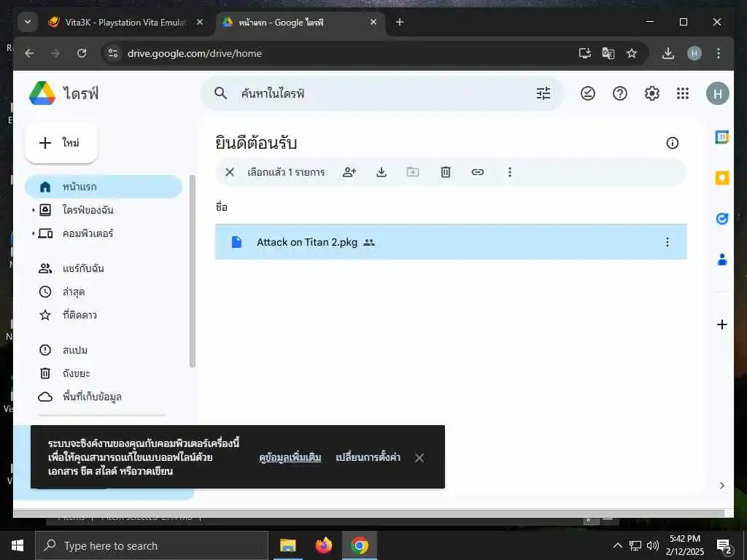
Task: Click the ใหม่ (New) button
Action: [x=61, y=143]
